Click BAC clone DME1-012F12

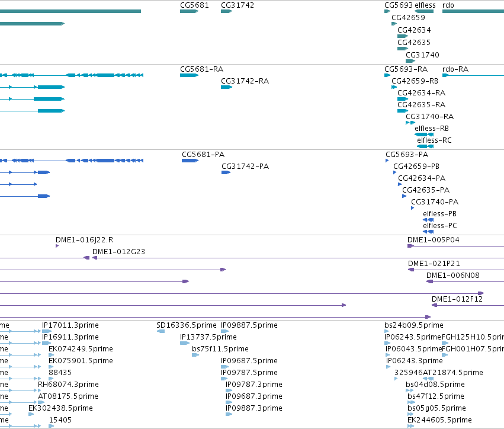(x=457, y=299)
